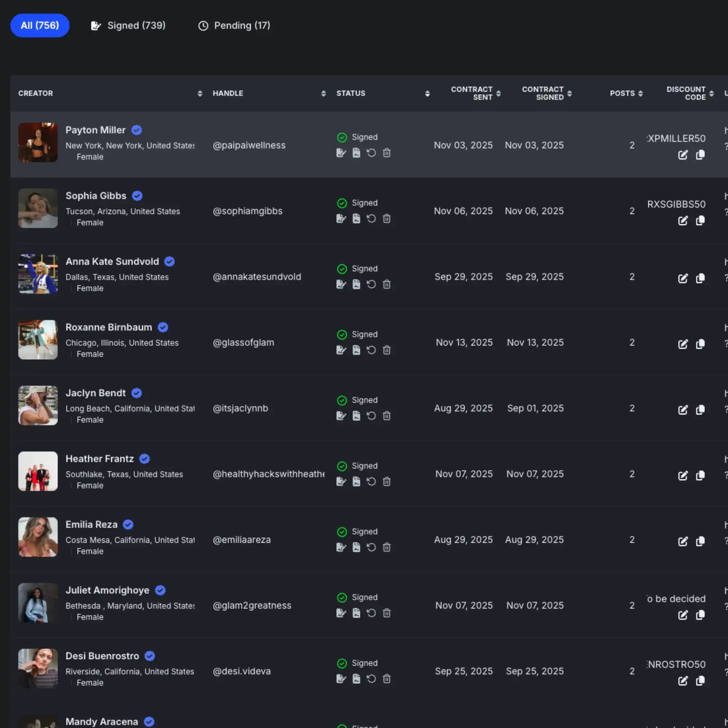Switch to the Pending (17) tab
Image resolution: width=728 pixels, height=728 pixels.
click(234, 25)
